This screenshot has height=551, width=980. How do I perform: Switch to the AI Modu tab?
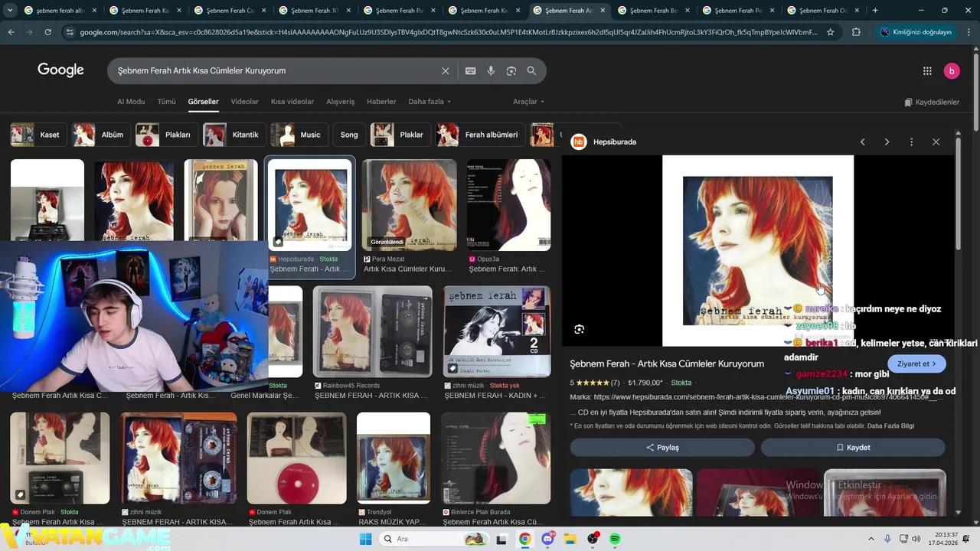pyautogui.click(x=131, y=102)
